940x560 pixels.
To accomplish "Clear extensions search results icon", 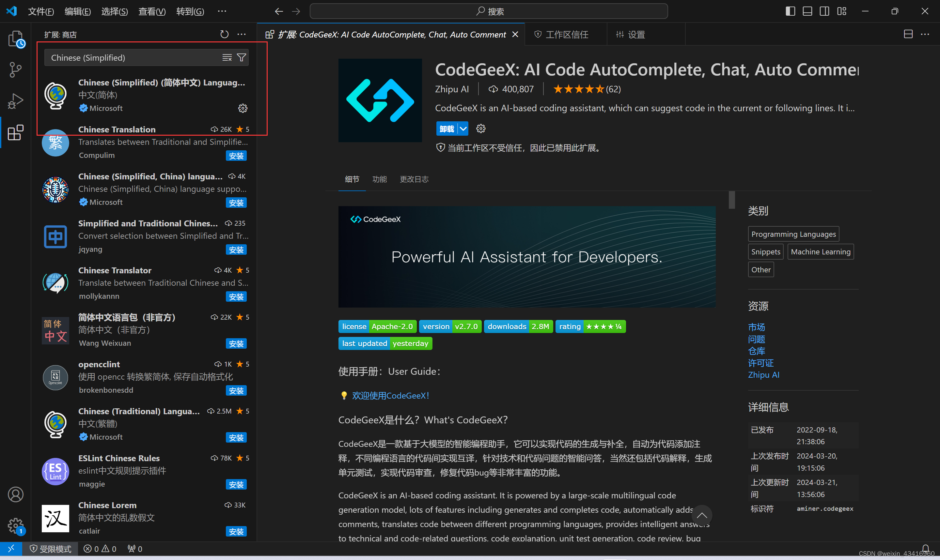I will [227, 57].
